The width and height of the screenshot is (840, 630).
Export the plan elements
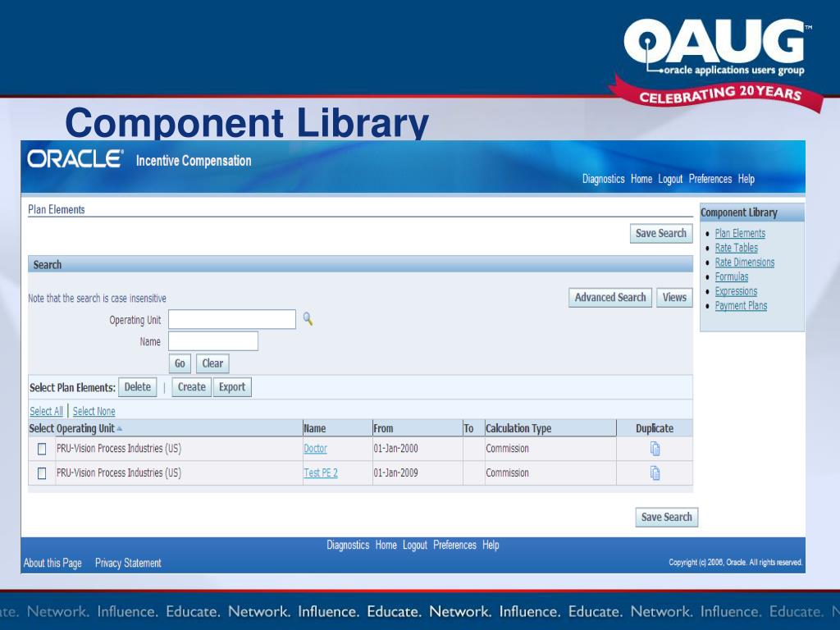pos(232,387)
